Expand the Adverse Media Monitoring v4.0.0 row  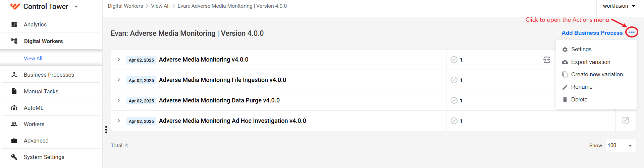point(119,60)
